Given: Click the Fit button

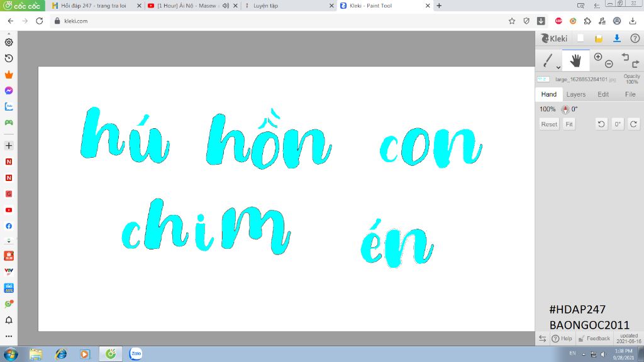Looking at the screenshot, I should pos(569,124).
